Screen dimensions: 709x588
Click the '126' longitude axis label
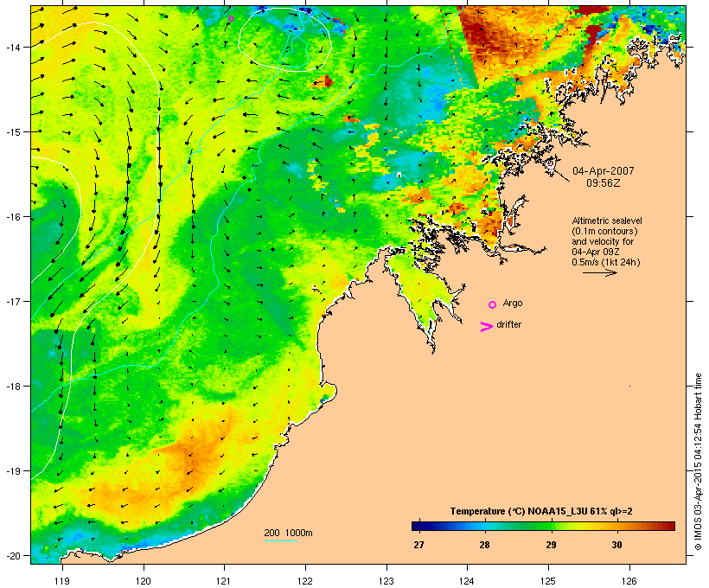pos(629,581)
